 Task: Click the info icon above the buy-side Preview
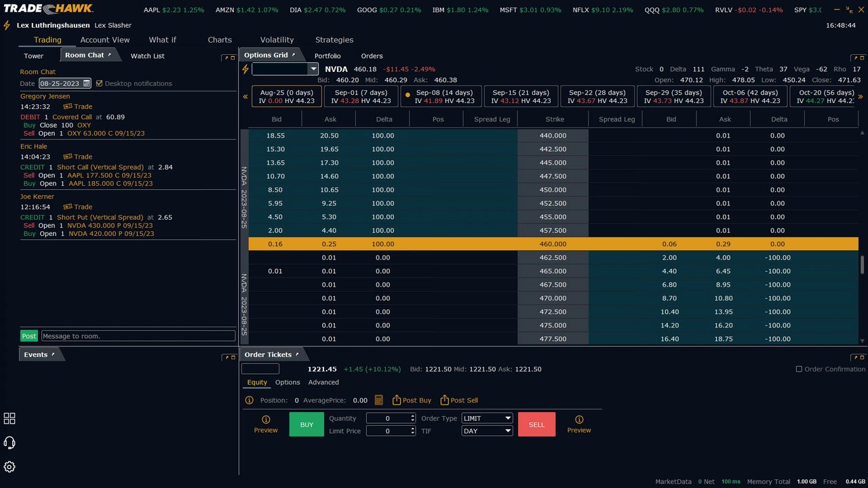coord(266,420)
